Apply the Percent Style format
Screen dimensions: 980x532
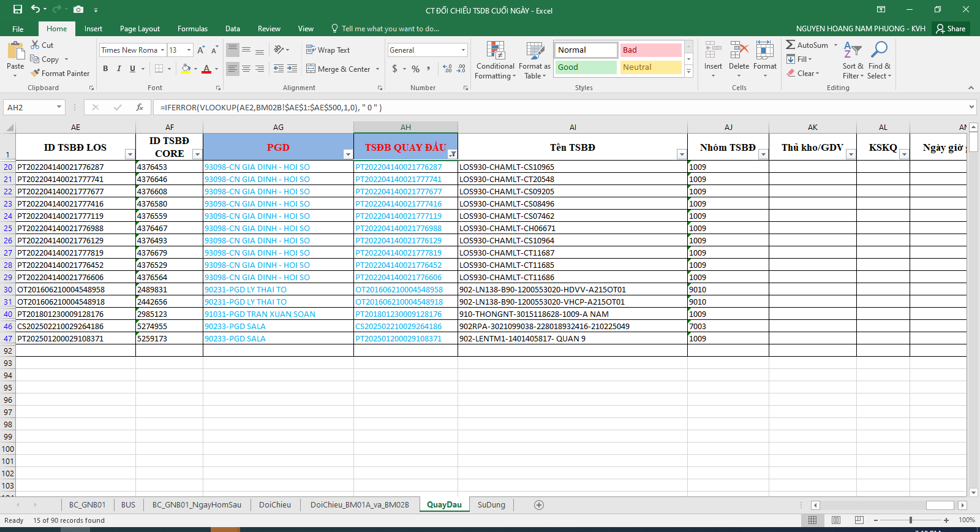[x=416, y=69]
